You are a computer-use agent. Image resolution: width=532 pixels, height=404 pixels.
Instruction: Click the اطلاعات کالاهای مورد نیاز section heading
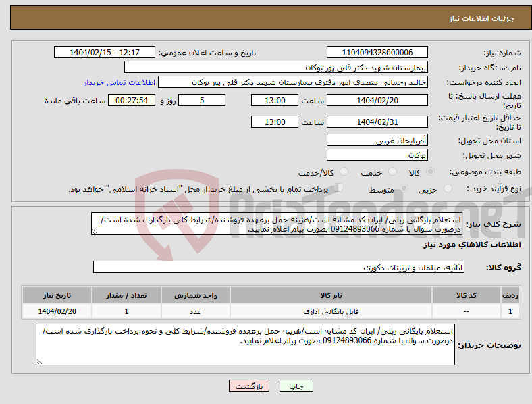tap(472, 245)
